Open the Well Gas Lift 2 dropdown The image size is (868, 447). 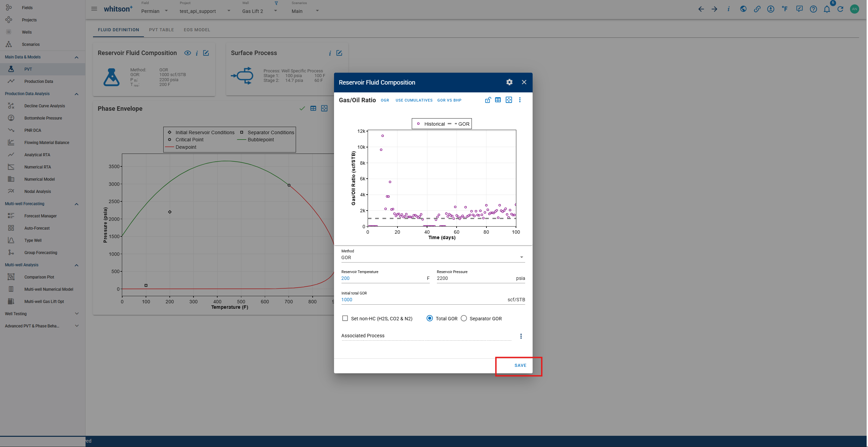point(260,11)
